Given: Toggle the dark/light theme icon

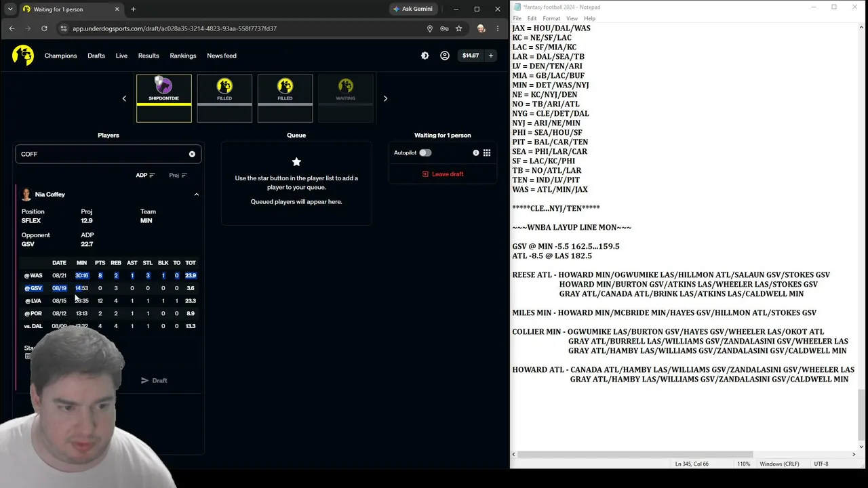Looking at the screenshot, I should tap(425, 56).
